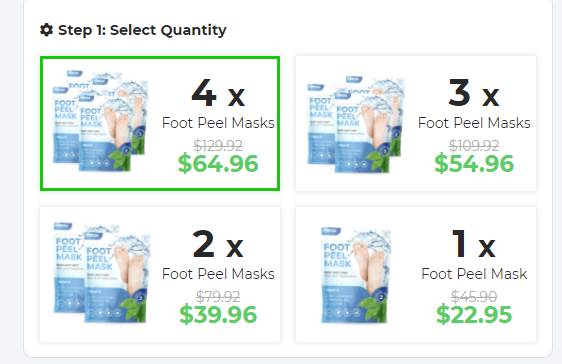Viewport: 562px width, 364px height.
Task: Select the 4 x Foot Peel Masks option
Action: (x=160, y=123)
